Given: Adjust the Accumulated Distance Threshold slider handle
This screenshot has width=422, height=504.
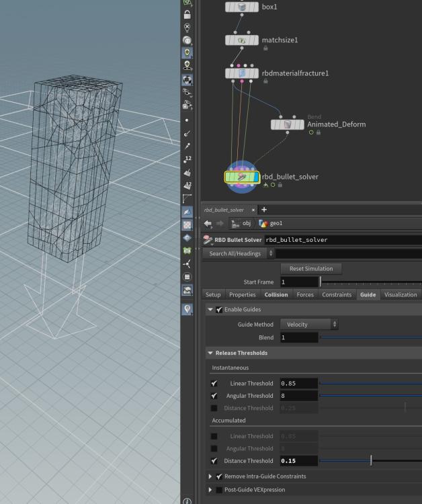Looking at the screenshot, I should [371, 460].
